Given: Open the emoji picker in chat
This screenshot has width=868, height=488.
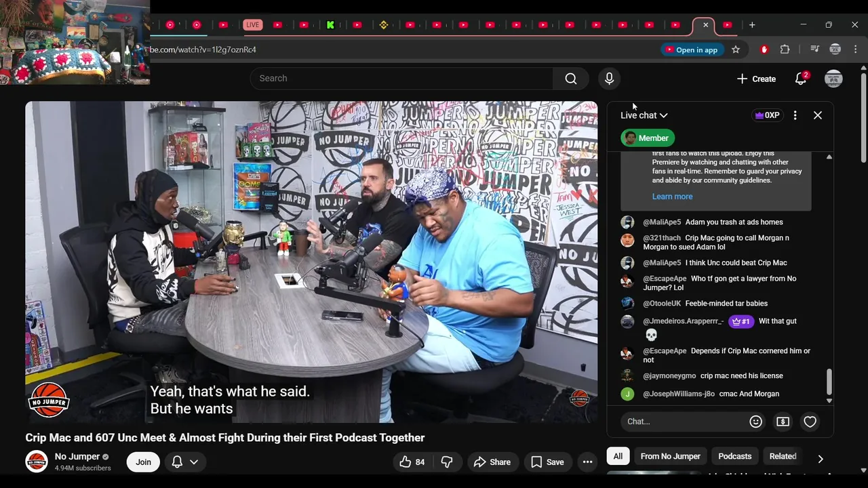Looking at the screenshot, I should click(755, 422).
